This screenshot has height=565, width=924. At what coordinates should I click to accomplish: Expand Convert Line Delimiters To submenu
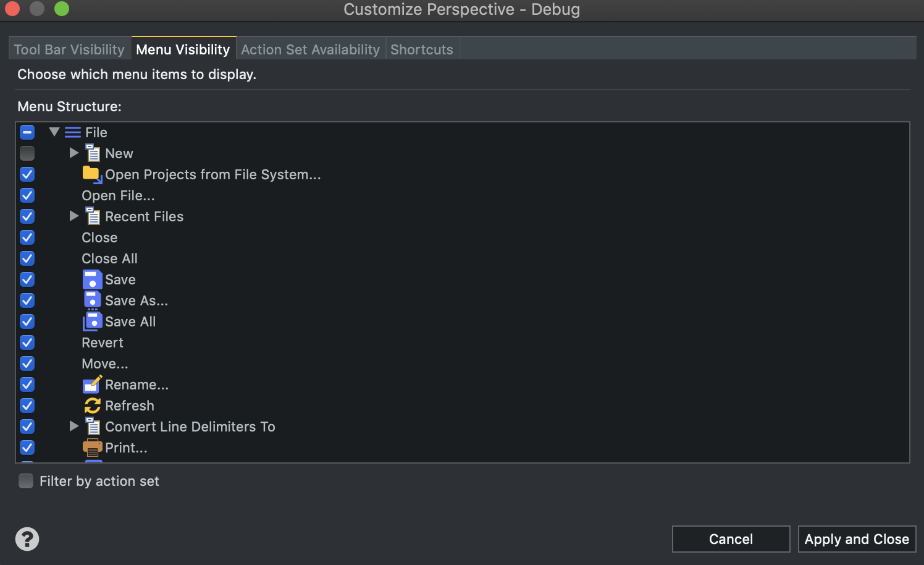(x=74, y=427)
